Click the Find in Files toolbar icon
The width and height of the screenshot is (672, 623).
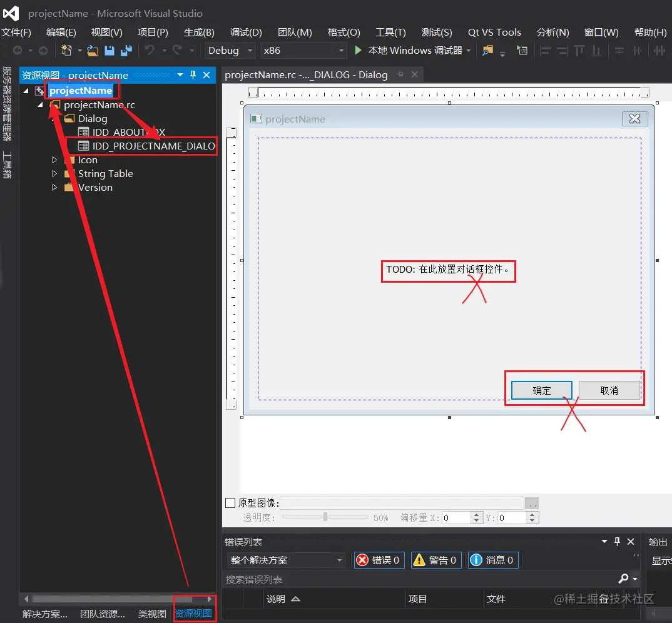click(487, 51)
